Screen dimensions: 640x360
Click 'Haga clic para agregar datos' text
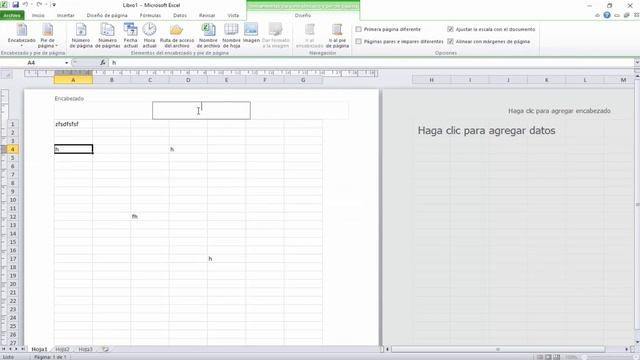[486, 131]
